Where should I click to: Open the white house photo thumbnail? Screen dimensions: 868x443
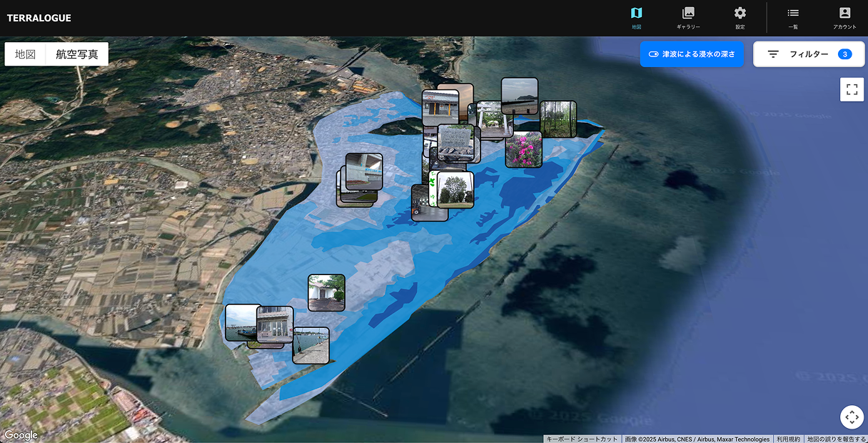coord(326,292)
